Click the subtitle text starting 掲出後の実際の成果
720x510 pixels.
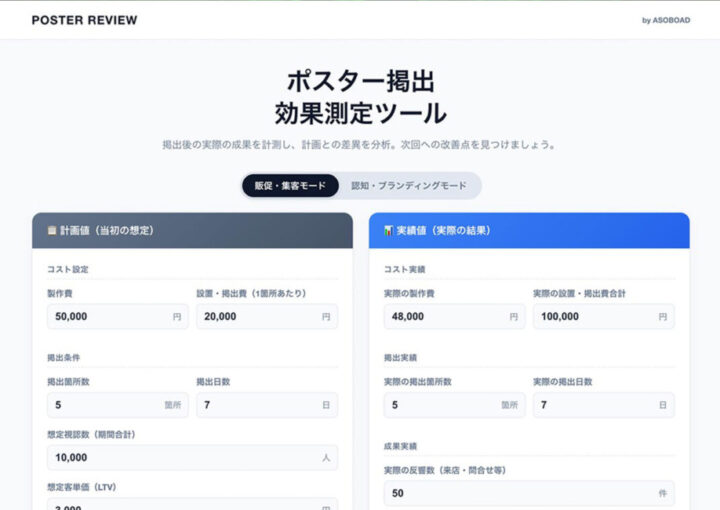tap(360, 145)
